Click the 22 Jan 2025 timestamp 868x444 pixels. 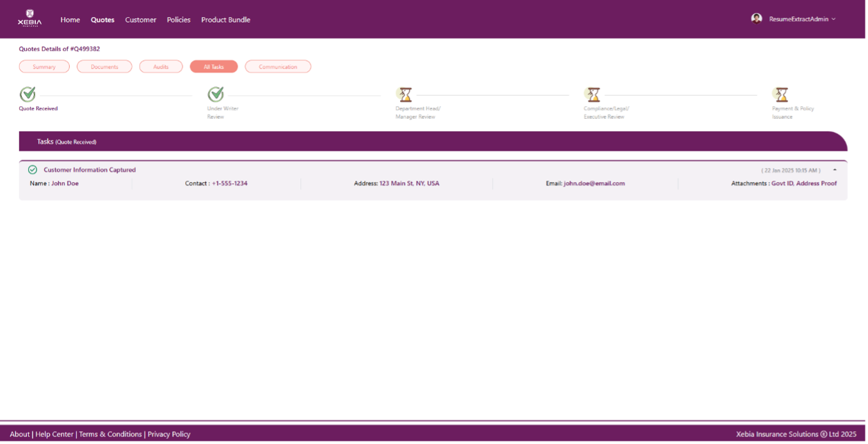coord(792,170)
